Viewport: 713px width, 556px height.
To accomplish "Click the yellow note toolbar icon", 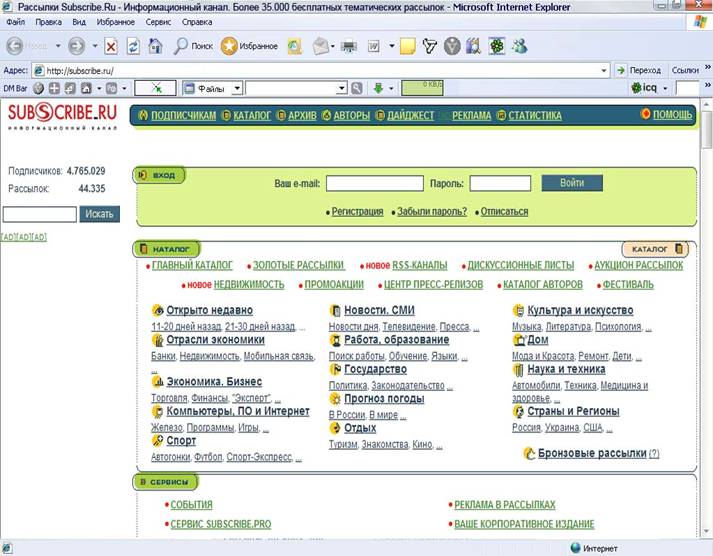I will pyautogui.click(x=407, y=46).
